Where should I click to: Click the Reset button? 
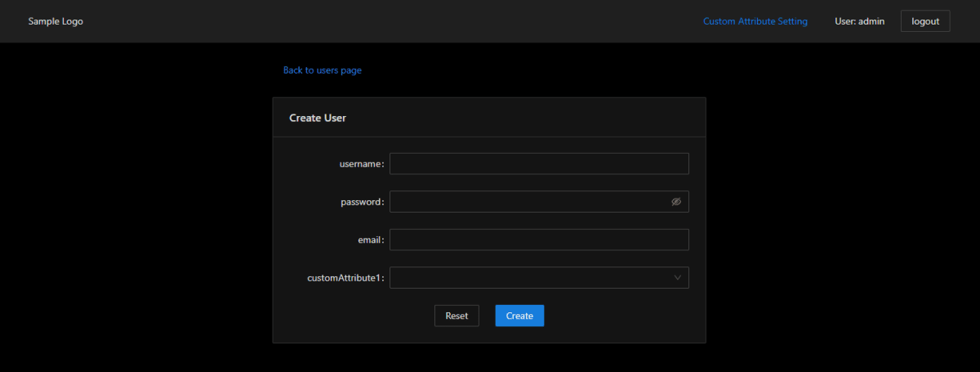point(457,316)
